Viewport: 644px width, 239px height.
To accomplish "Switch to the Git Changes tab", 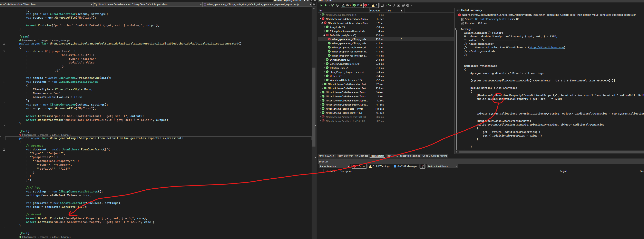I will coord(361,156).
